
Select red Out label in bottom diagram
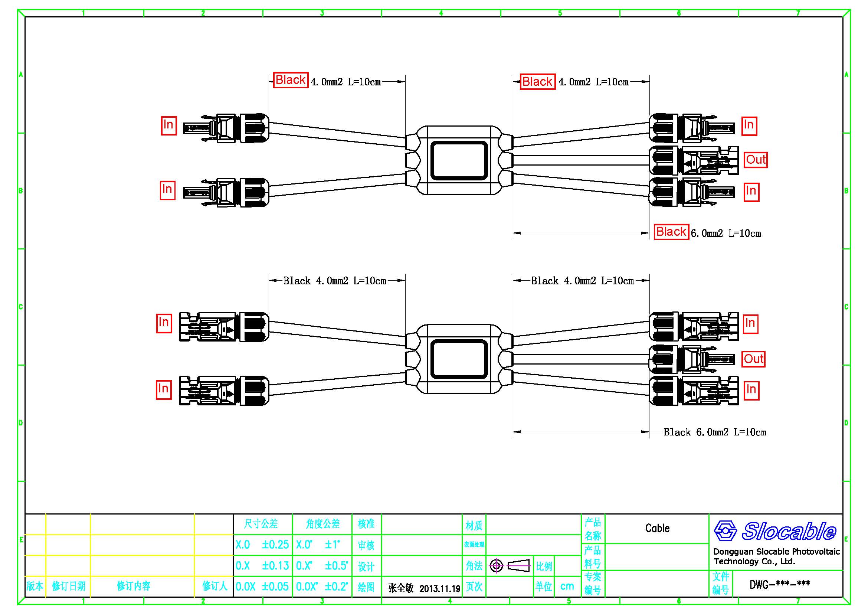pyautogui.click(x=753, y=359)
